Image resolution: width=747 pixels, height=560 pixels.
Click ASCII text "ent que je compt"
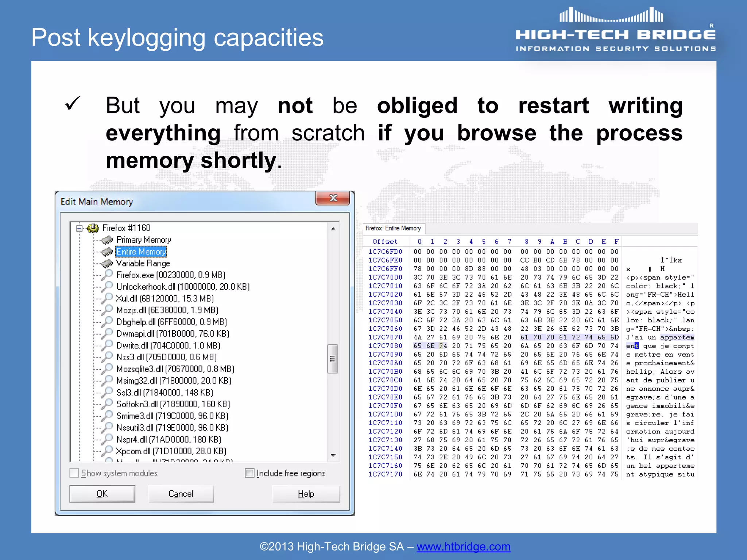[660, 346]
